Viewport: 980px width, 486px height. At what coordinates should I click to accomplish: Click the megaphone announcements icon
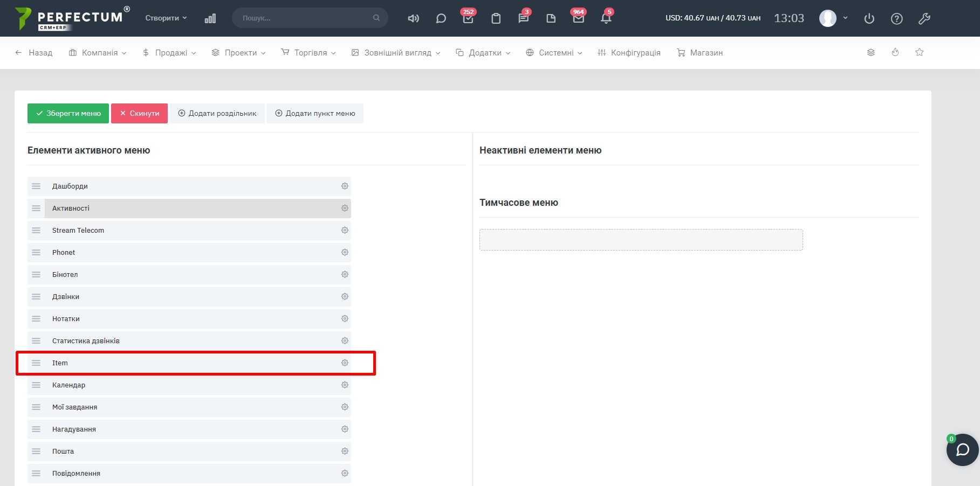413,18
